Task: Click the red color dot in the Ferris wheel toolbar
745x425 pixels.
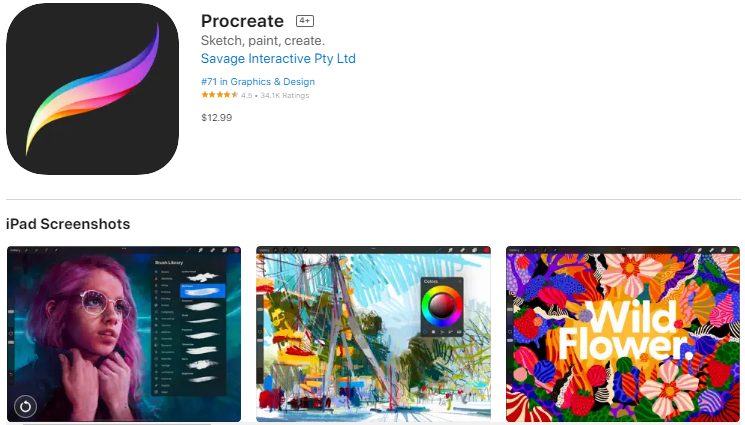Action: pos(486,250)
